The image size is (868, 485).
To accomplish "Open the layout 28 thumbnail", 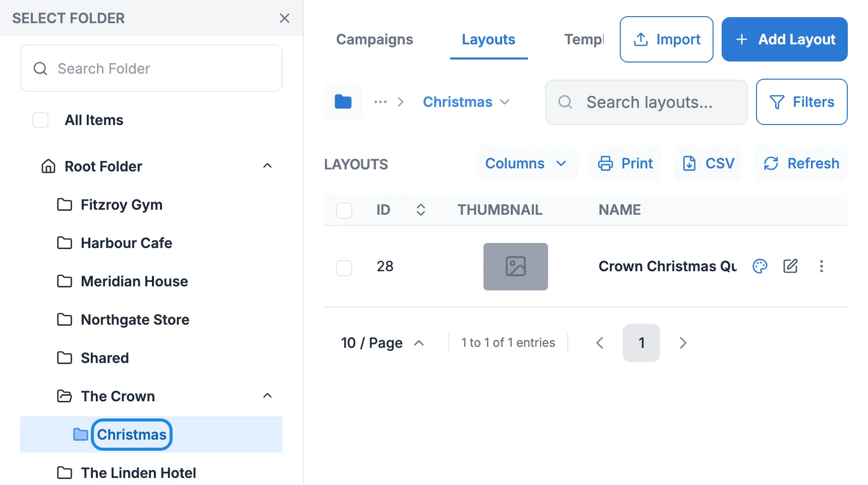I will pos(516,267).
